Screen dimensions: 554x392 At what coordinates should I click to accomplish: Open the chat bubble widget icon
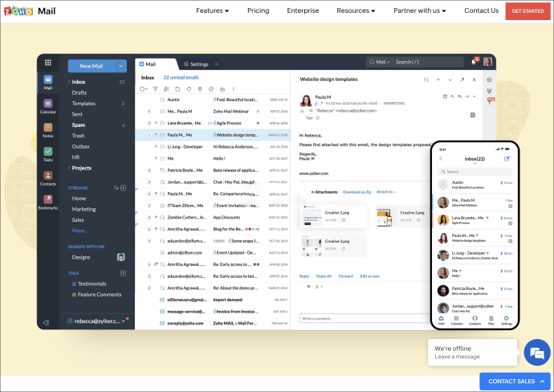[536, 353]
